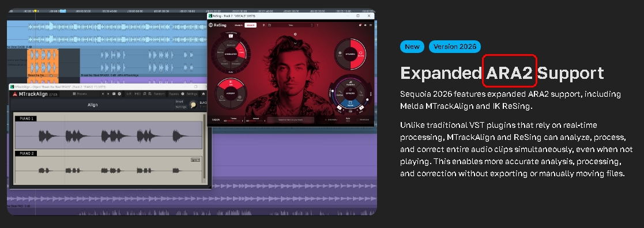Click the MTrackAlign logo icon

tap(15, 94)
